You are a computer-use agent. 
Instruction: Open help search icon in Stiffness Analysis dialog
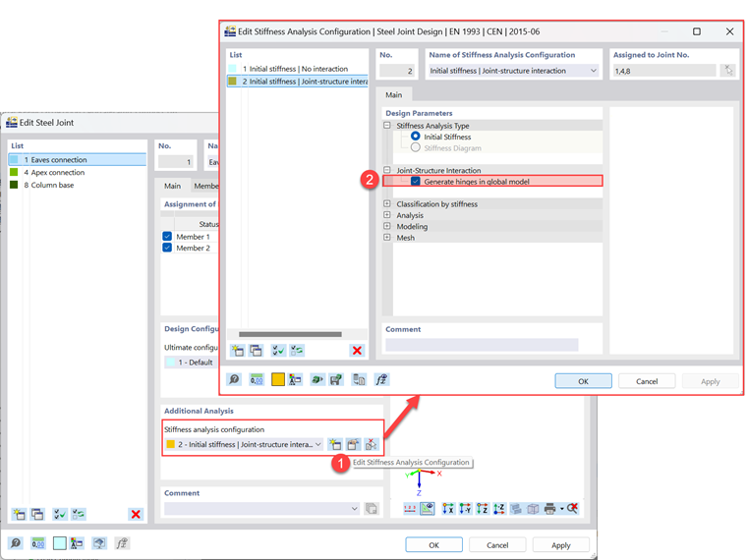(x=234, y=379)
